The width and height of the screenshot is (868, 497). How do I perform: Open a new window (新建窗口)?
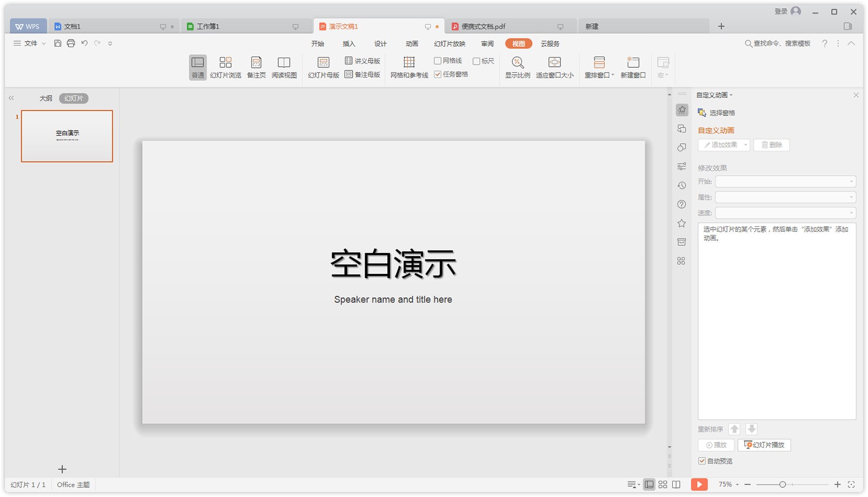[x=633, y=66]
